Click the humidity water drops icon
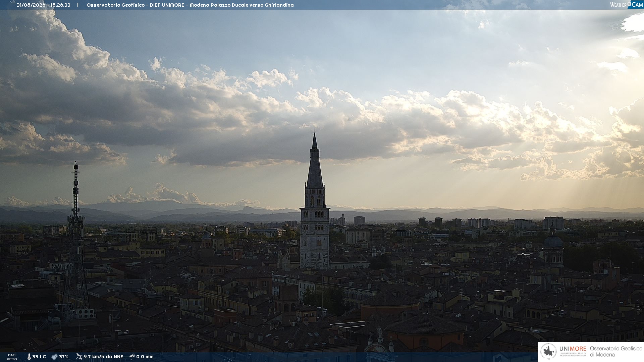 (x=54, y=357)
